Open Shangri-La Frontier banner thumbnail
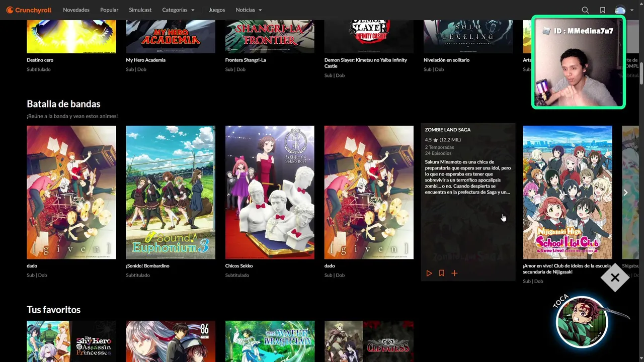This screenshot has width=644, height=362. (270, 37)
